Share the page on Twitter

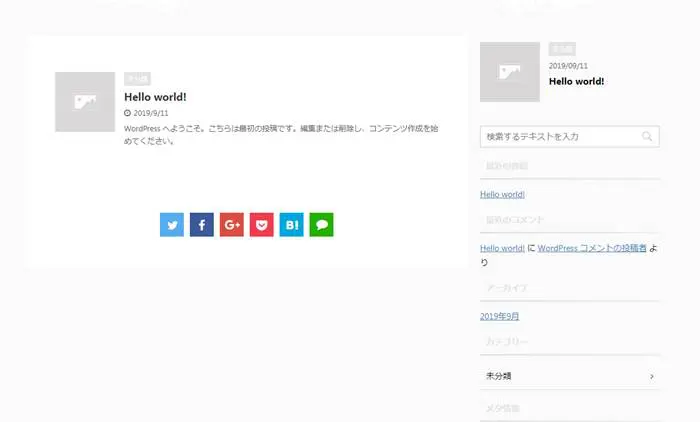tap(172, 225)
